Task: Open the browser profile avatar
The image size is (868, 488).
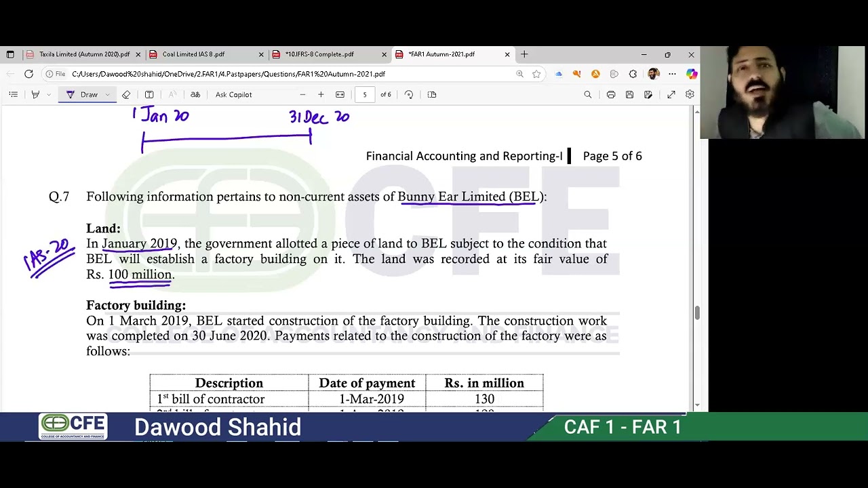Action: coord(653,74)
